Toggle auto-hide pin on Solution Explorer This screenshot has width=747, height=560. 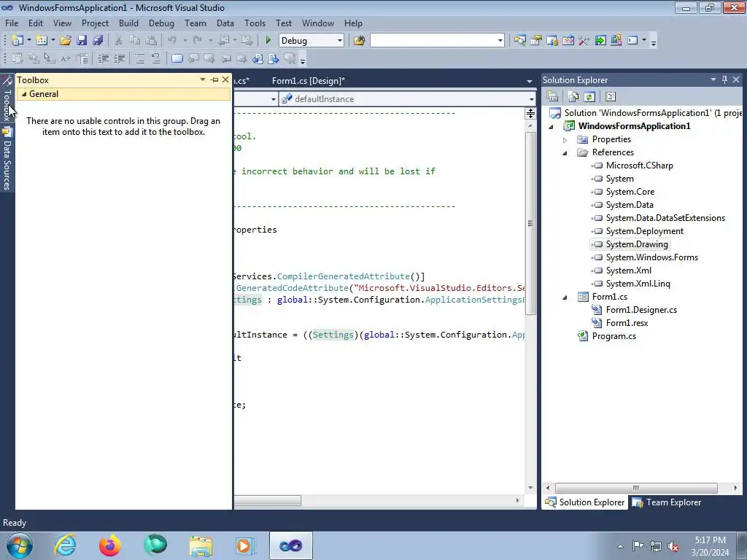coord(724,79)
